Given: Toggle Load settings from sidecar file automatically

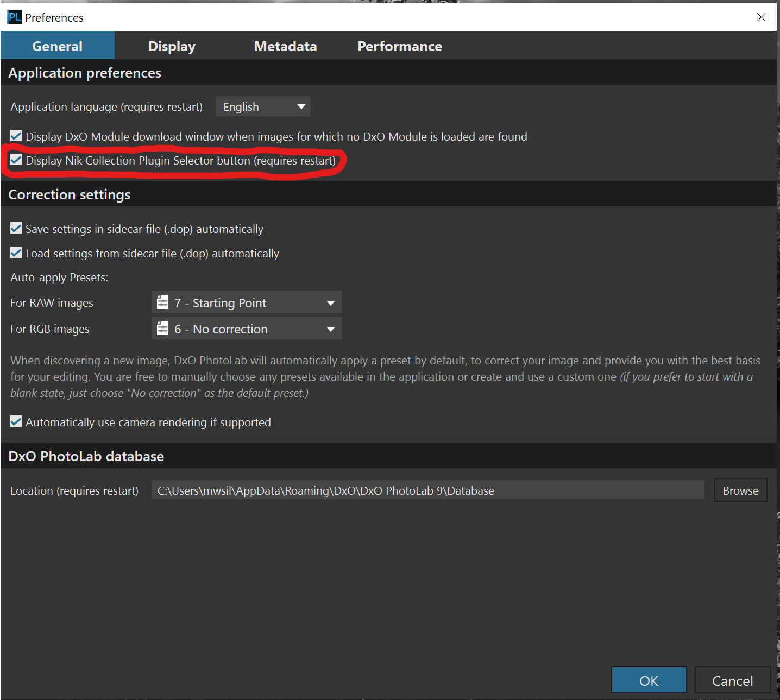Looking at the screenshot, I should click(x=16, y=253).
